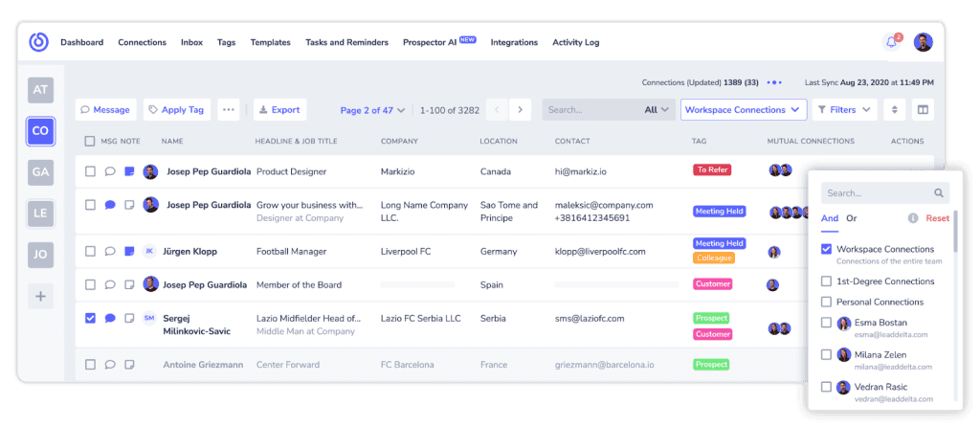Viewport: 980px width, 427px height.
Task: Click the filter panel search field
Action: (x=885, y=193)
